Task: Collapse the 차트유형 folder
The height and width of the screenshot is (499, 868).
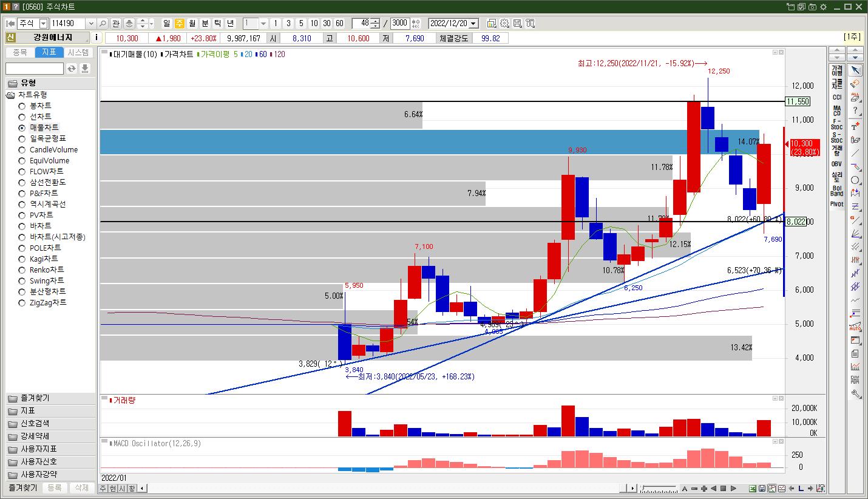Action: click(x=11, y=95)
